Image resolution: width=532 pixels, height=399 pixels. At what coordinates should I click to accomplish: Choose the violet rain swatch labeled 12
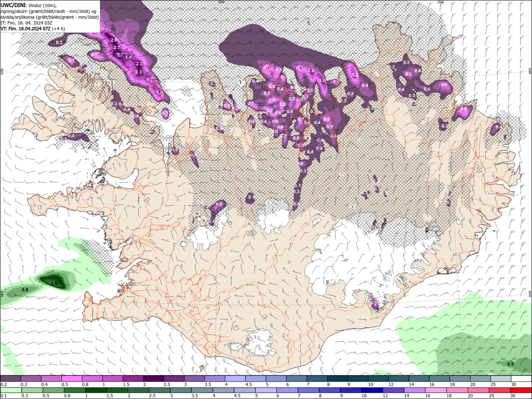(x=393, y=390)
